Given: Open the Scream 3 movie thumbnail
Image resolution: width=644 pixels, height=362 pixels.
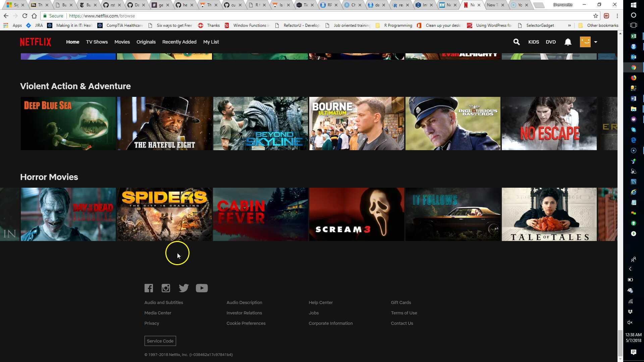Looking at the screenshot, I should click(x=356, y=214).
